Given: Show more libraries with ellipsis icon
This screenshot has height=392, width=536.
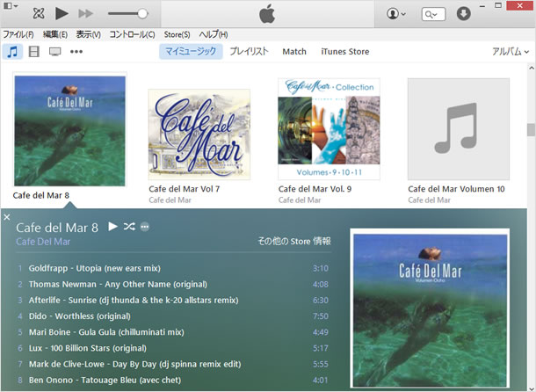Looking at the screenshot, I should click(x=76, y=52).
